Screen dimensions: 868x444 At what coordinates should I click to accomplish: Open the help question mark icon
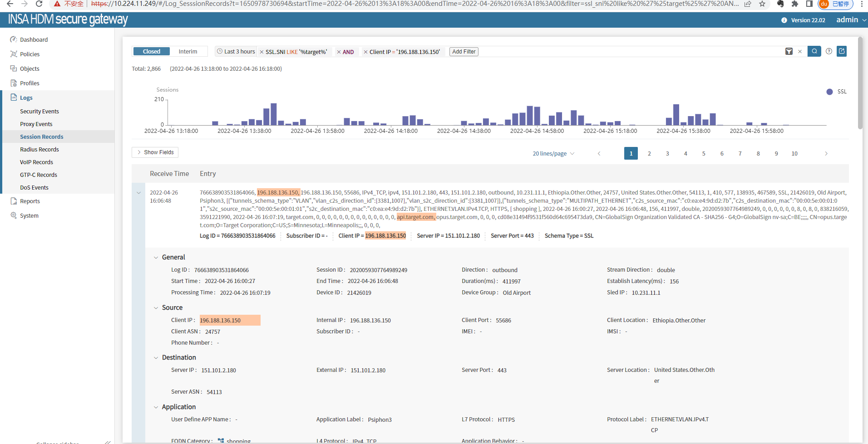pyautogui.click(x=829, y=51)
